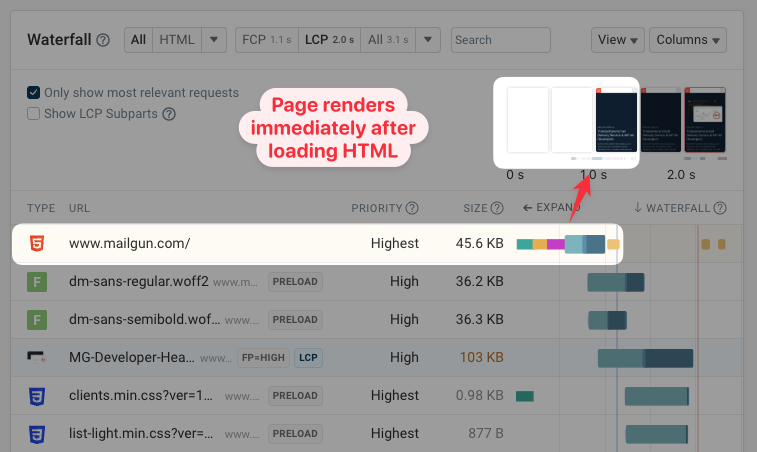Click the font icon for dm-sans-regular.woff2
Screen dimensions: 757x452
point(36,281)
